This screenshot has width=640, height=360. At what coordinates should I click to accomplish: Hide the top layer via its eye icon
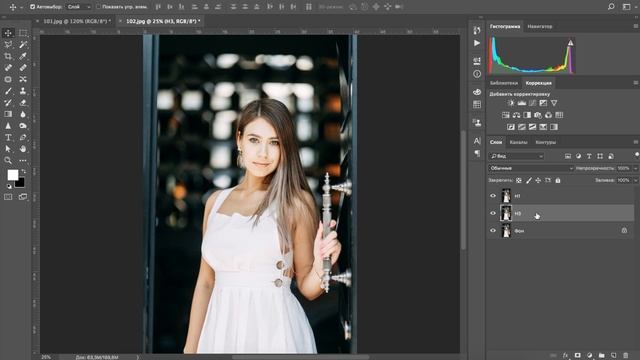point(493,196)
